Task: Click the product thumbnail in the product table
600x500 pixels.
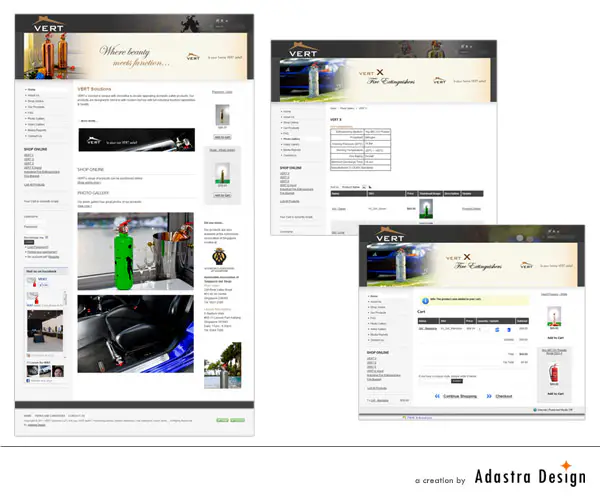Action: (x=428, y=209)
